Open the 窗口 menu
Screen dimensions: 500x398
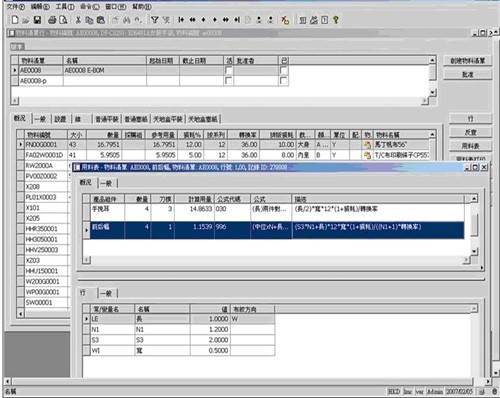click(116, 7)
